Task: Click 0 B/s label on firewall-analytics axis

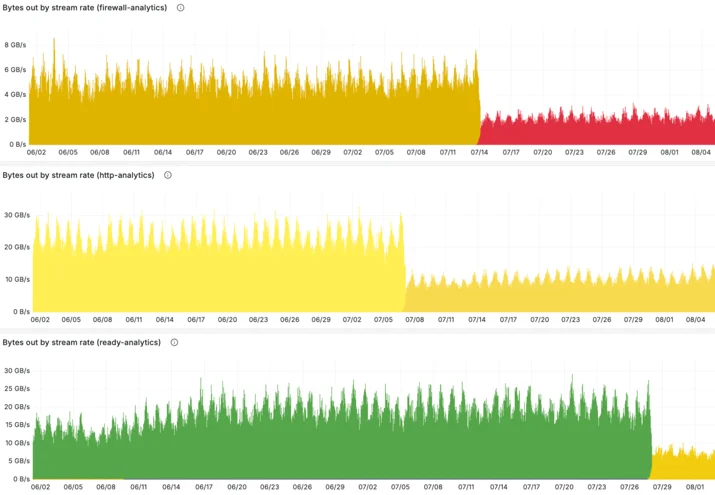Action: pyautogui.click(x=18, y=144)
